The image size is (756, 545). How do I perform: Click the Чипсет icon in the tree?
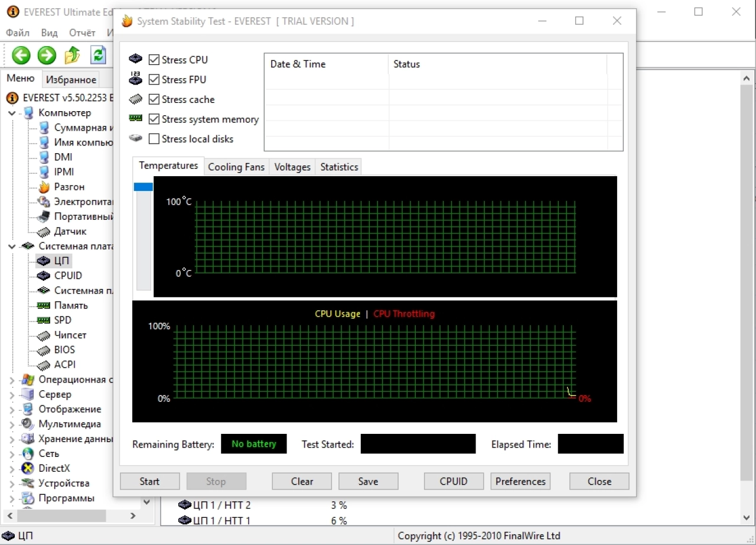[x=44, y=335]
